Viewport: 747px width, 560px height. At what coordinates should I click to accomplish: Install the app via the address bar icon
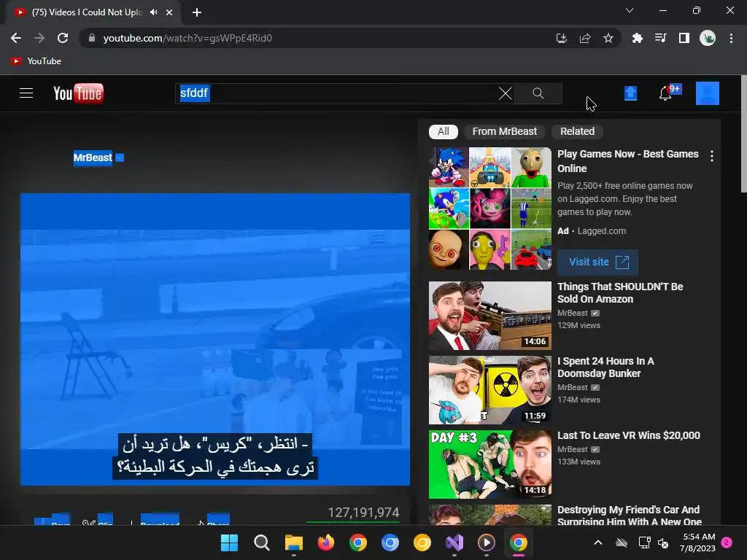[561, 38]
